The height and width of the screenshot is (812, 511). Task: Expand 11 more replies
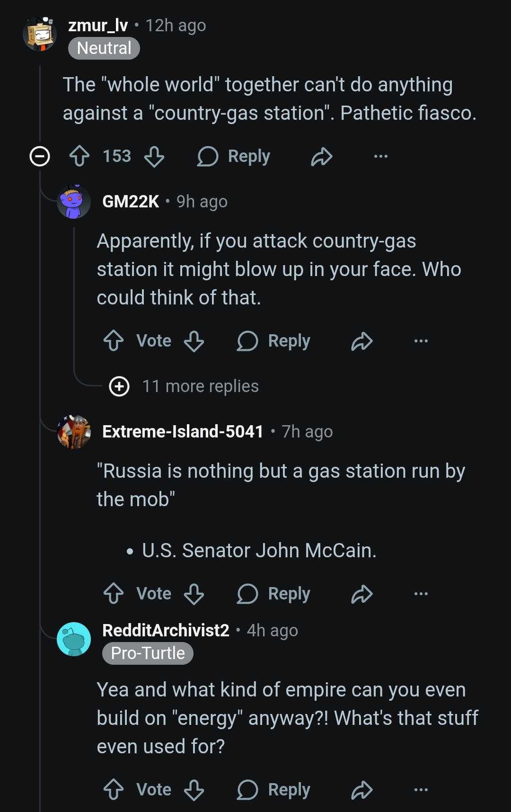(x=184, y=386)
